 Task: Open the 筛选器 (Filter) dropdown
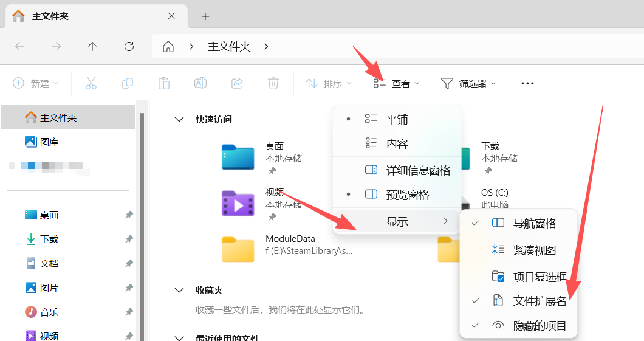pos(468,83)
